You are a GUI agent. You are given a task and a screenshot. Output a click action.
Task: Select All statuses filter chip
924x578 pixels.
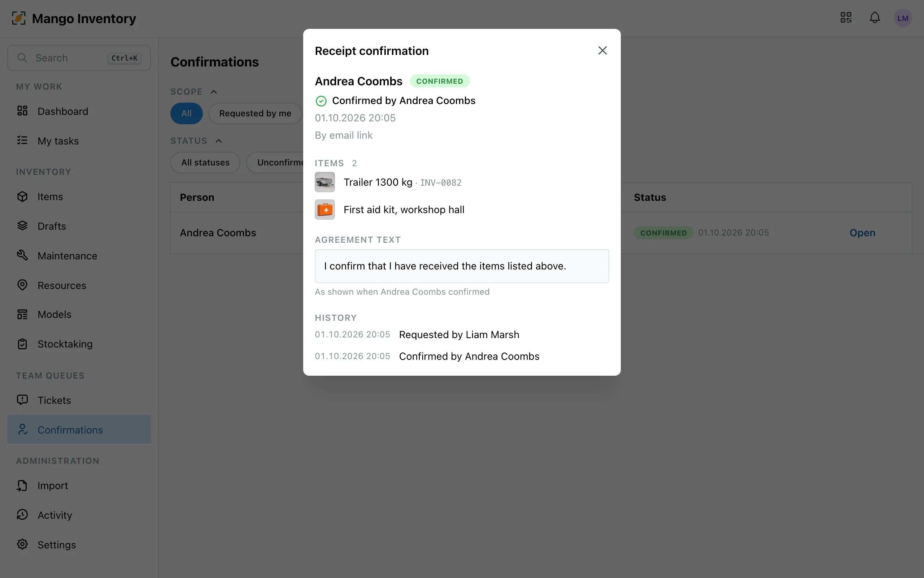pos(205,163)
